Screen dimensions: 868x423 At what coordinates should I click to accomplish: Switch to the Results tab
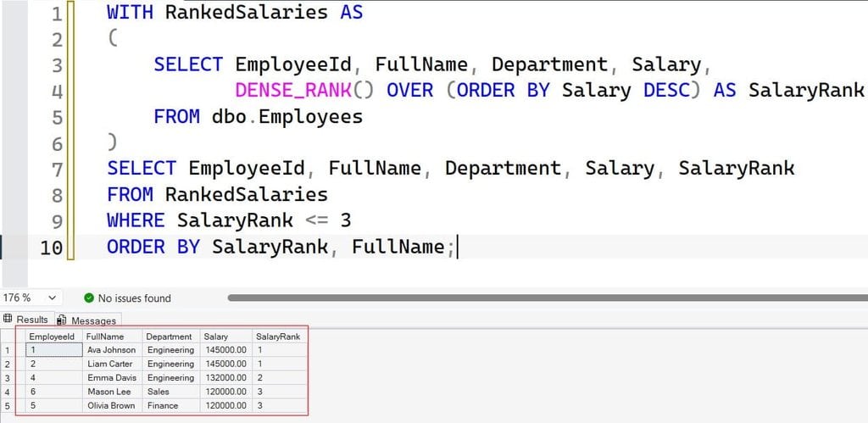pos(26,320)
